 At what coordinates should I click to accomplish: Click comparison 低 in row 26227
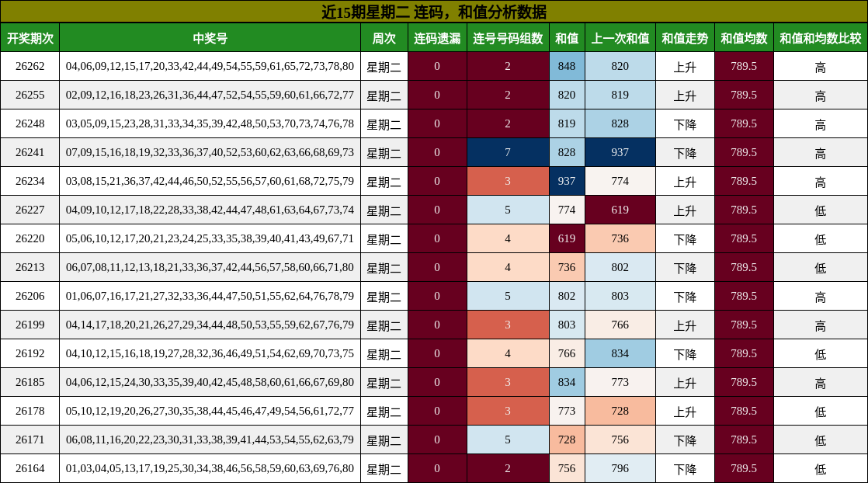[821, 210]
